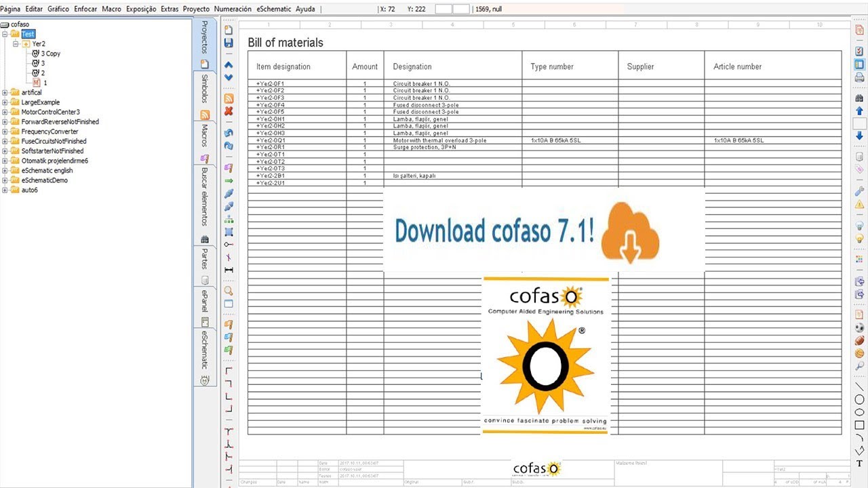Switch to the Símbolos side tab

coord(205,97)
